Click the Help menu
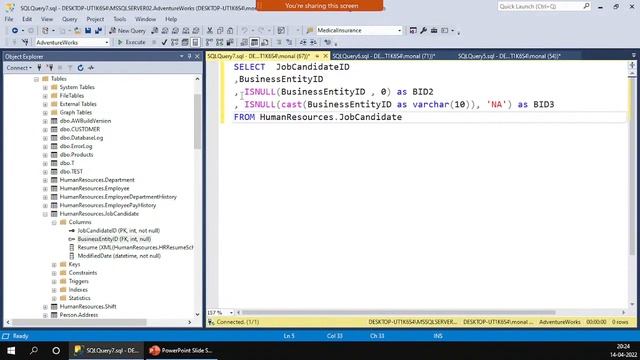Screen dimensions: 640x360 (x=171, y=19)
